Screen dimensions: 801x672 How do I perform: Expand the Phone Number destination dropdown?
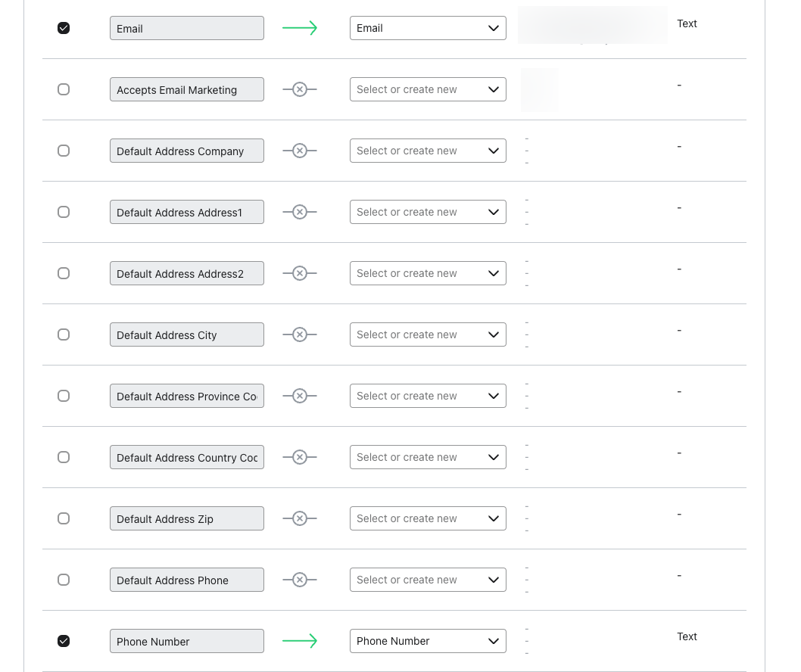(x=428, y=641)
